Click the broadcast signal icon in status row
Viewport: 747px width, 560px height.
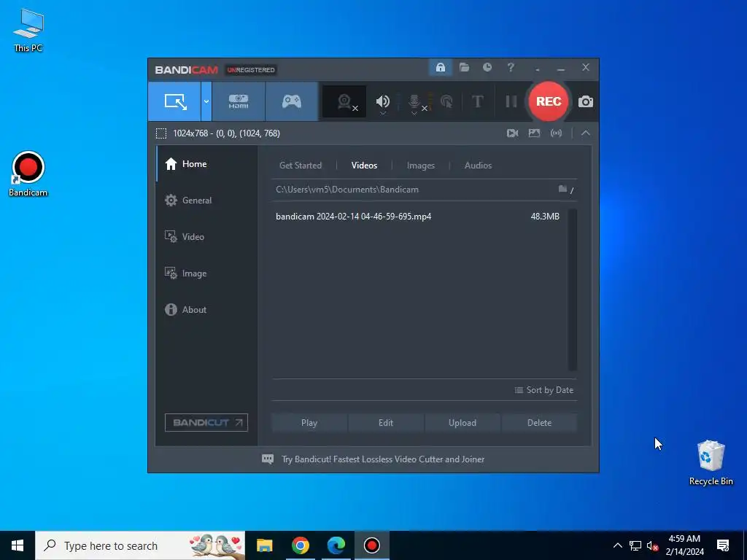556,133
